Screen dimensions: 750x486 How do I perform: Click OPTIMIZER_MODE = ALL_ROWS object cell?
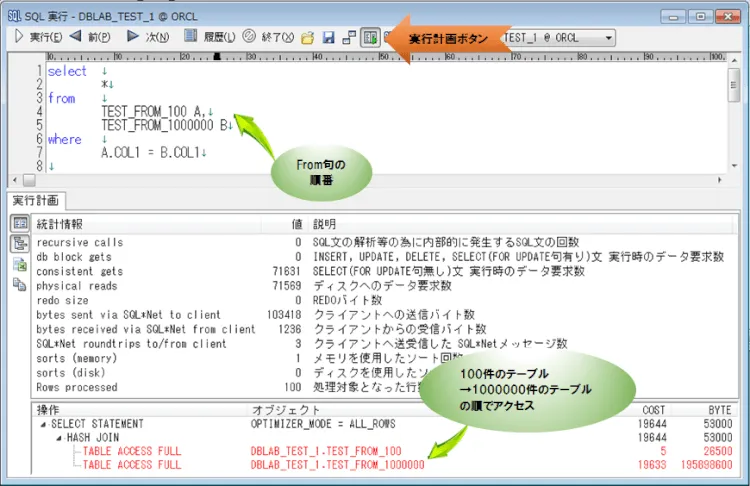click(323, 424)
